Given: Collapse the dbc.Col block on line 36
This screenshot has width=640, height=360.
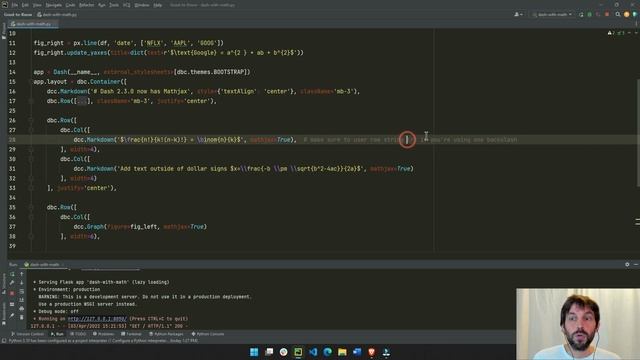Looking at the screenshot, I should (x=31, y=217).
